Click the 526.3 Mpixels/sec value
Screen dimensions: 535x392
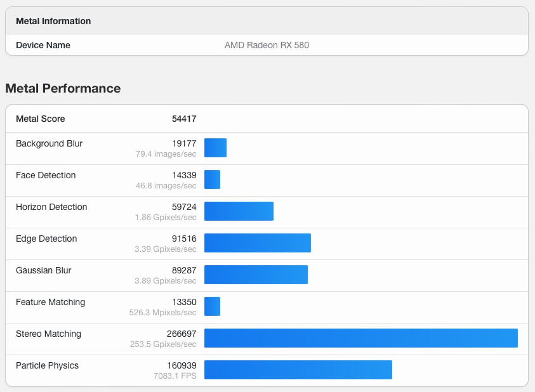(162, 313)
